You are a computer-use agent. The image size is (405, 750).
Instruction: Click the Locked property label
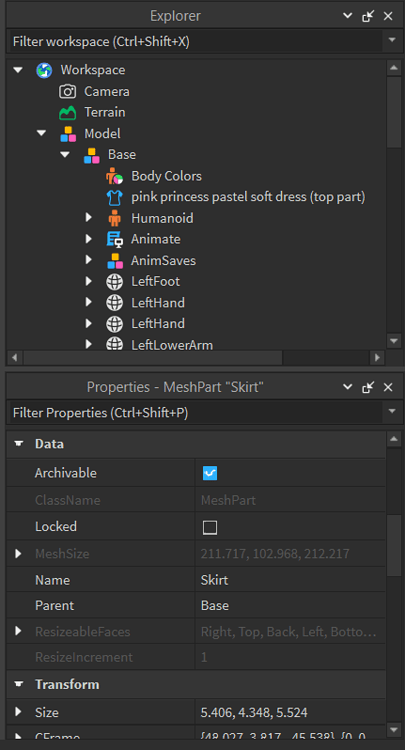coord(55,527)
